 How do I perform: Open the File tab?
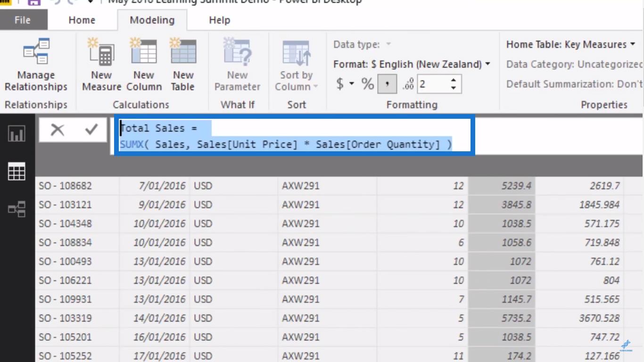[22, 20]
